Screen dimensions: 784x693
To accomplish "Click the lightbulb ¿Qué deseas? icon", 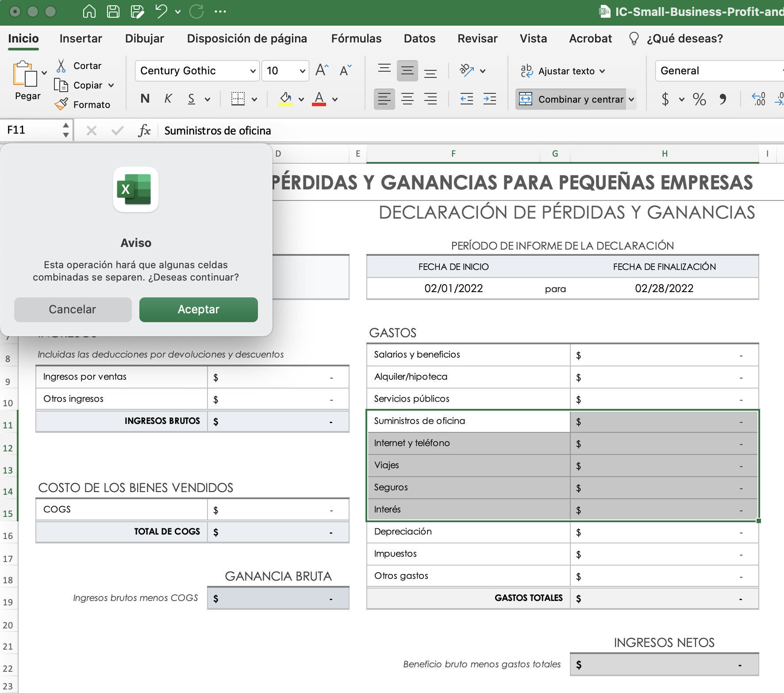I will pos(634,38).
